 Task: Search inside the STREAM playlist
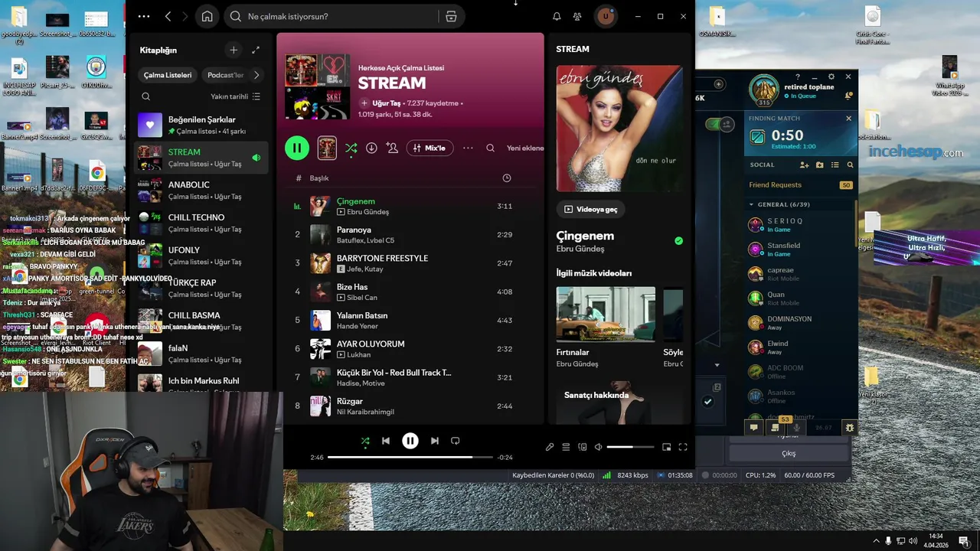pyautogui.click(x=490, y=148)
